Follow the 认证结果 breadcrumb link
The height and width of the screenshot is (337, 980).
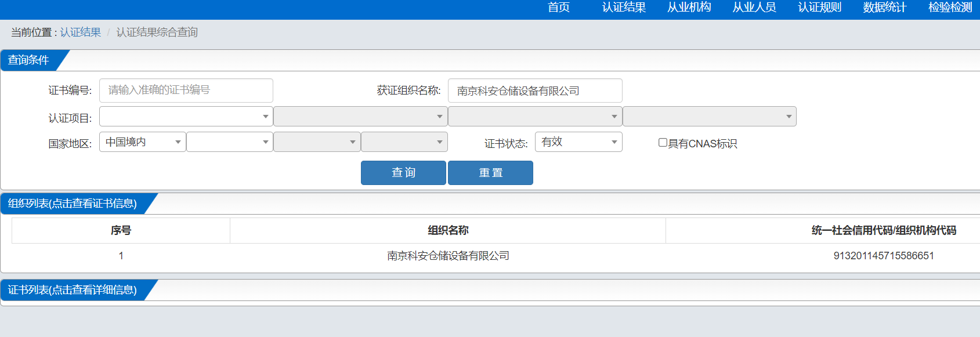click(81, 32)
